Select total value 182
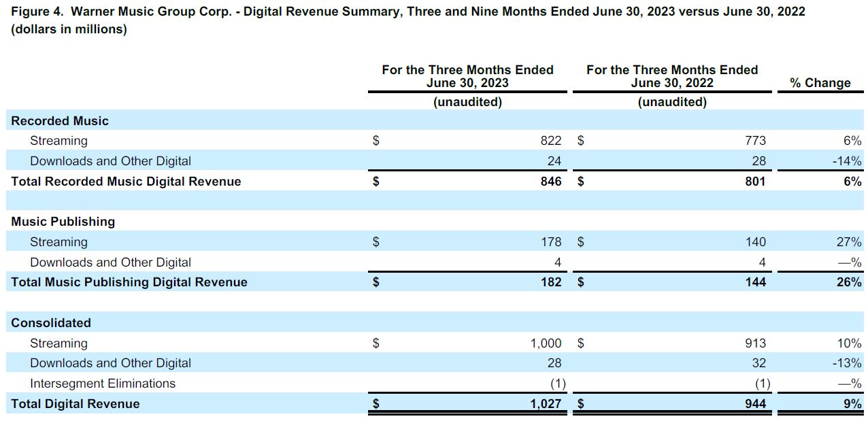 [551, 282]
